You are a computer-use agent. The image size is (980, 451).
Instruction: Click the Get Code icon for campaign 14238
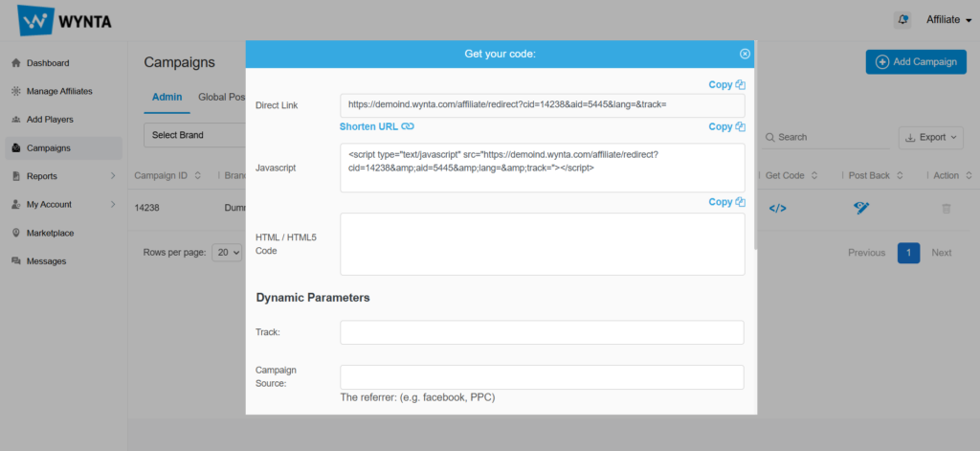tap(777, 209)
